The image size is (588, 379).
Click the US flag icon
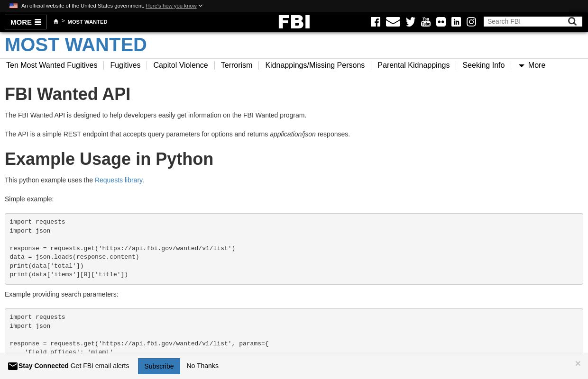tap(13, 6)
